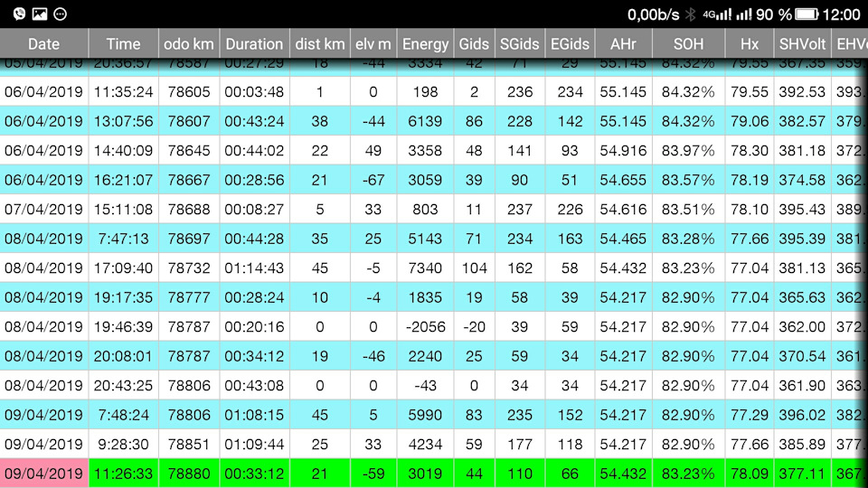Select the Energy column header
The image size is (868, 488).
pos(425,43)
